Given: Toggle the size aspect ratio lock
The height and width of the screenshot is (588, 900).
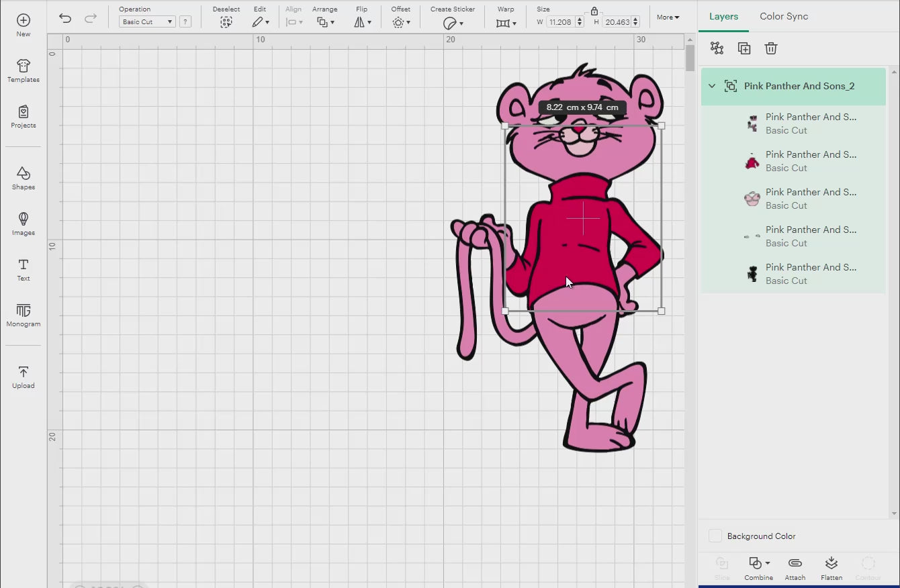Looking at the screenshot, I should (594, 11).
